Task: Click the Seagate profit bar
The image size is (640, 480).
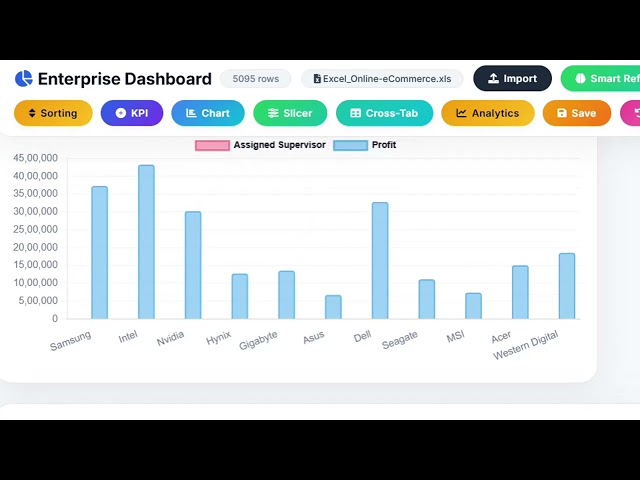Action: 427,299
